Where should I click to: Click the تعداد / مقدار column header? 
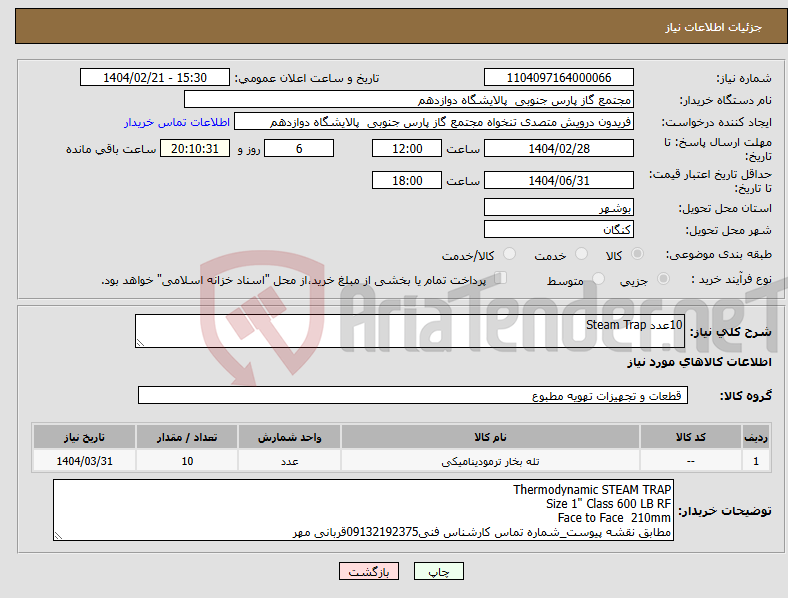[187, 437]
